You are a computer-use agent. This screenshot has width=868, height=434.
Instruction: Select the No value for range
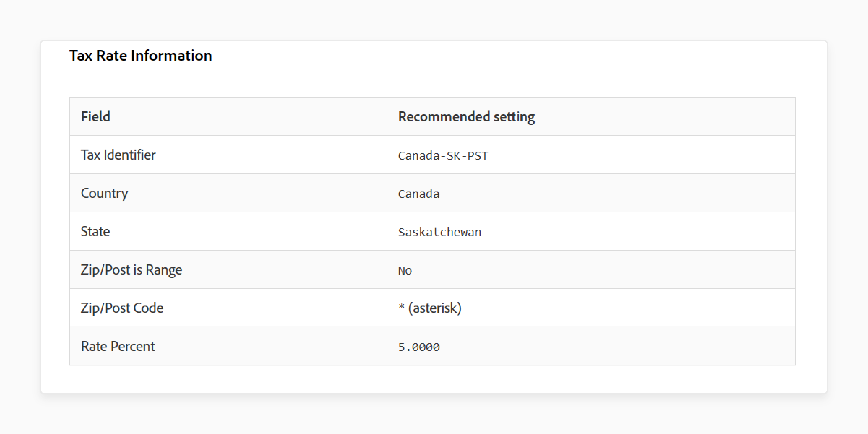point(405,270)
